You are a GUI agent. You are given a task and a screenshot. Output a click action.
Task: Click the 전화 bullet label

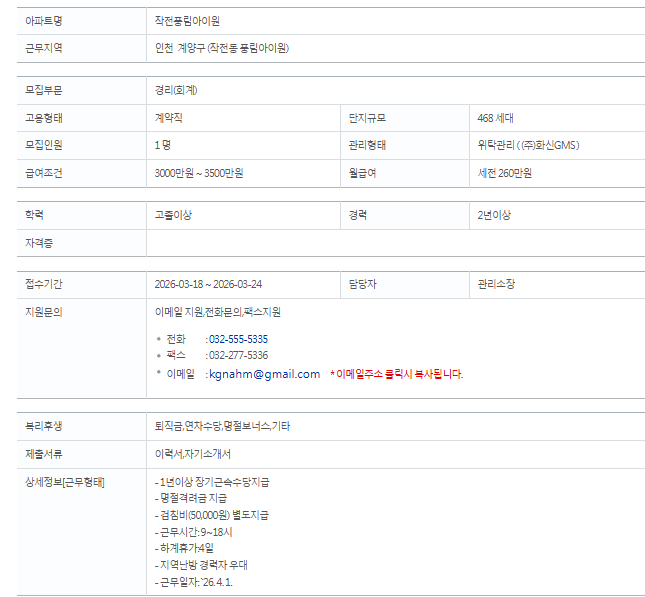coord(176,339)
